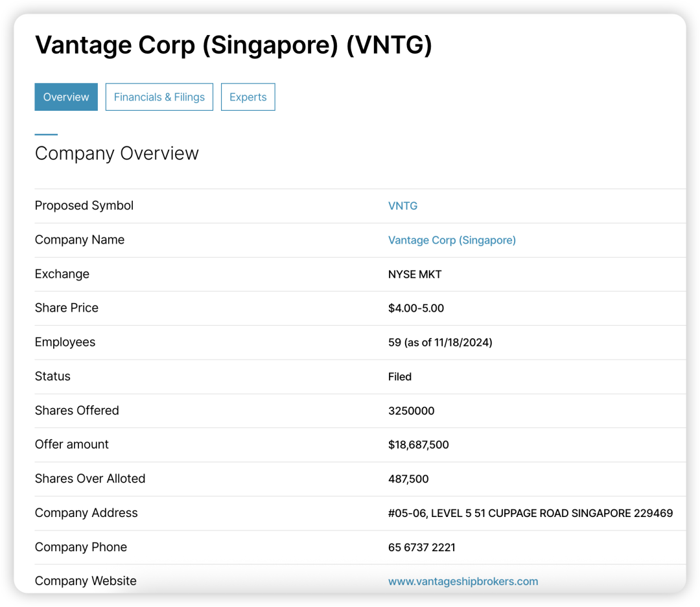Click the Employees row label
The image size is (700, 607).
65,342
